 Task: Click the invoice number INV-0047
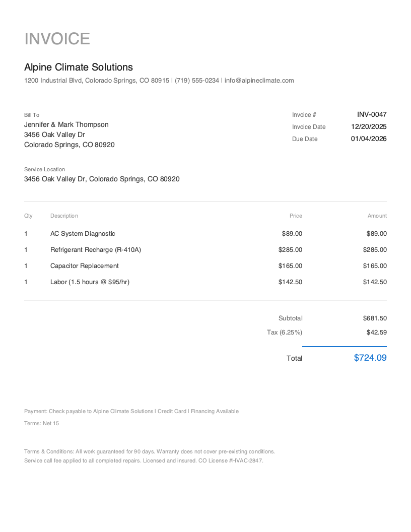click(372, 114)
